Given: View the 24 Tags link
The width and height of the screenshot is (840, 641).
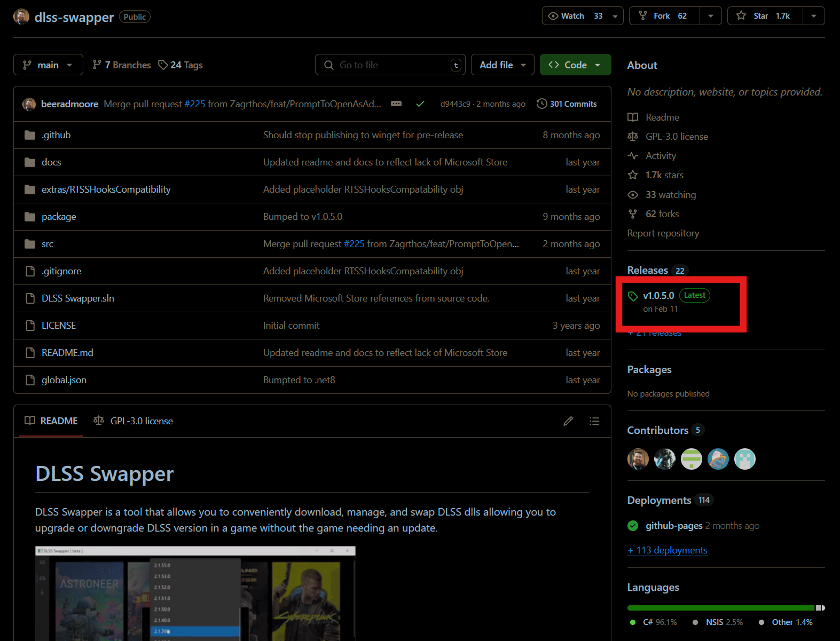Looking at the screenshot, I should click(x=180, y=65).
